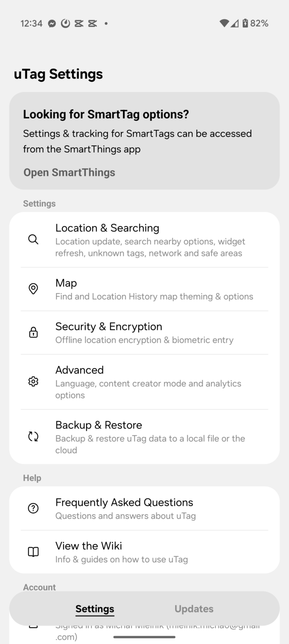289x644 pixels.
Task: Click the open book Wiki icon
Action: tap(33, 552)
